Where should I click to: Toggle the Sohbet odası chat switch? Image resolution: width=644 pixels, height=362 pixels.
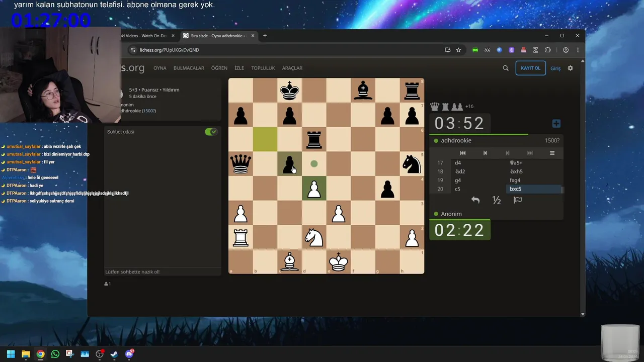[x=211, y=132]
